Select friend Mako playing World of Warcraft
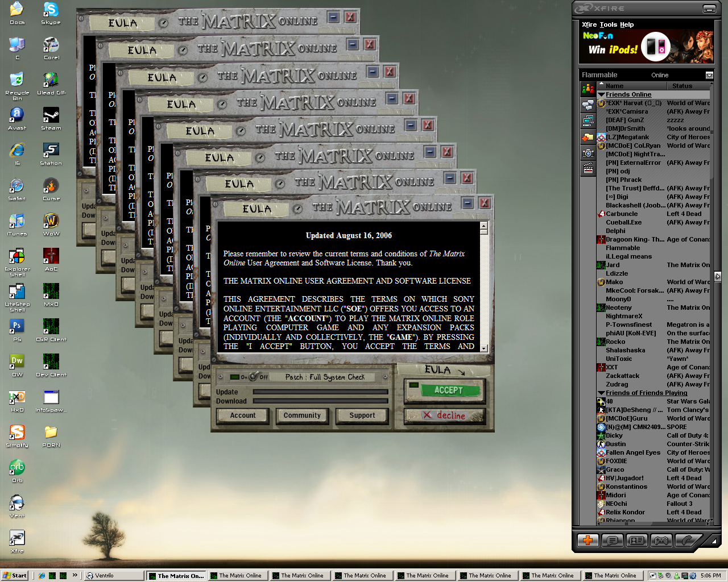The image size is (728, 582). click(x=653, y=282)
